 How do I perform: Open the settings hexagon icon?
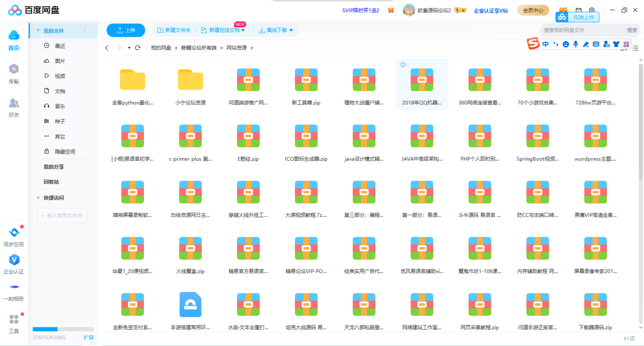click(592, 10)
